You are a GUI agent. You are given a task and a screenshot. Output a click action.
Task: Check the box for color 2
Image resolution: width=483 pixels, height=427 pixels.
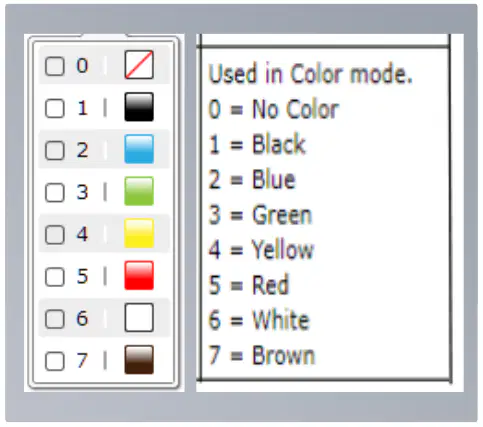click(55, 150)
